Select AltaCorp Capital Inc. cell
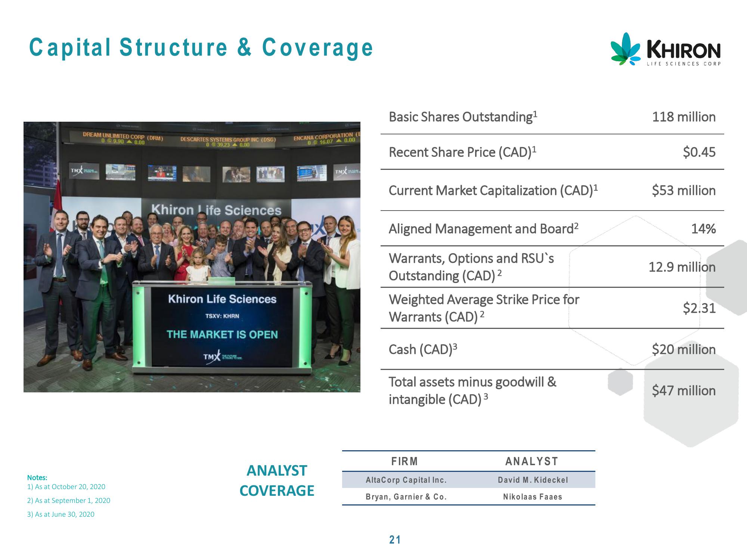 (406, 480)
